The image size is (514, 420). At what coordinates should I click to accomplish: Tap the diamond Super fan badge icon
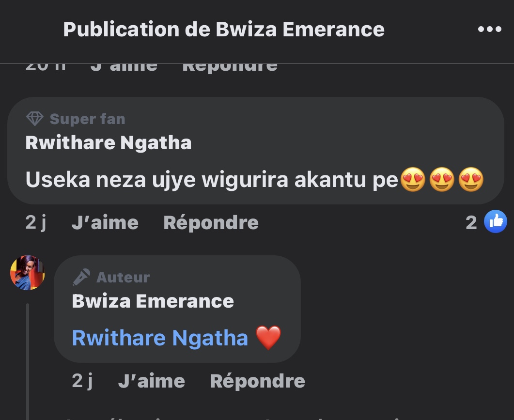point(35,119)
